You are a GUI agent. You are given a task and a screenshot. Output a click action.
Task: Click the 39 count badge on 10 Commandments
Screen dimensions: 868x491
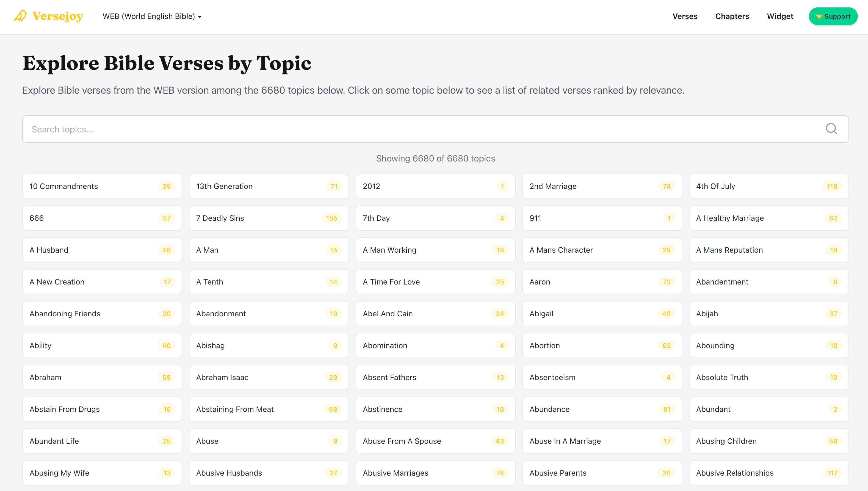pos(166,186)
